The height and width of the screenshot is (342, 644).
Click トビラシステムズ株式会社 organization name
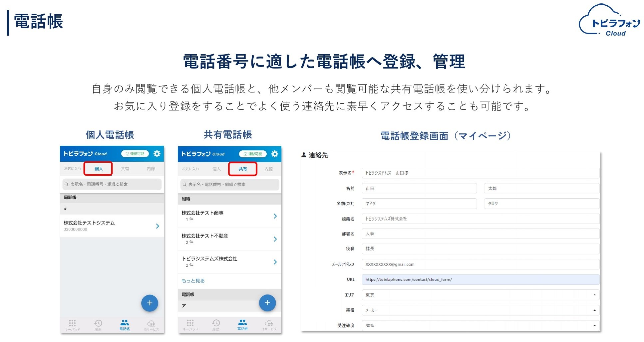pos(209,259)
